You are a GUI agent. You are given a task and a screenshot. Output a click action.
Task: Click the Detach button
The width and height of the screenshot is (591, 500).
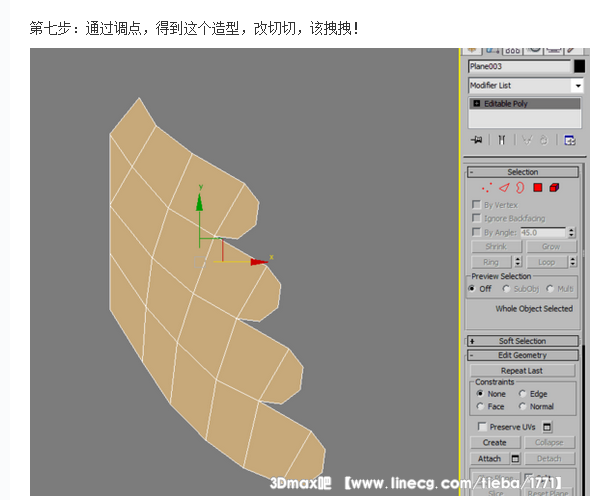click(549, 459)
